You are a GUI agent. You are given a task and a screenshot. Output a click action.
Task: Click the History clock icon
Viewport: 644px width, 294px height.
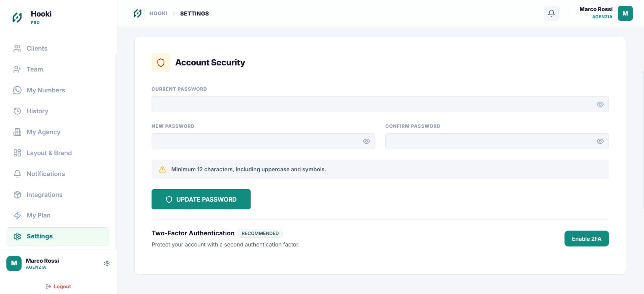click(17, 111)
